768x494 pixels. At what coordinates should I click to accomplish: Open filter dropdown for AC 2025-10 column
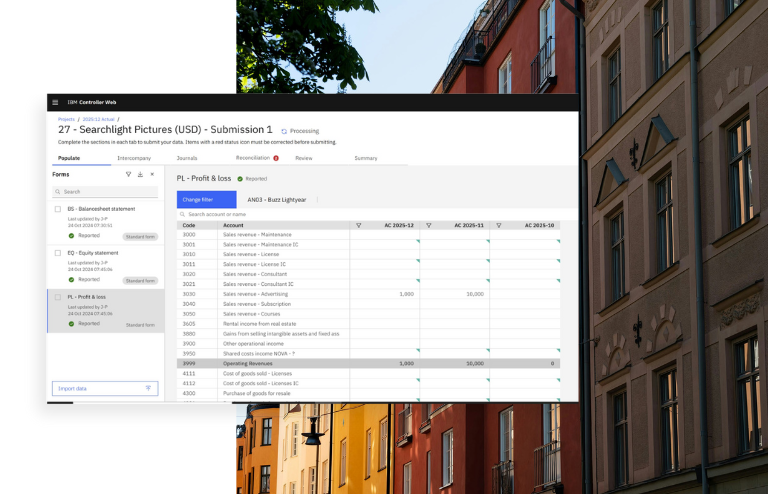(x=499, y=225)
